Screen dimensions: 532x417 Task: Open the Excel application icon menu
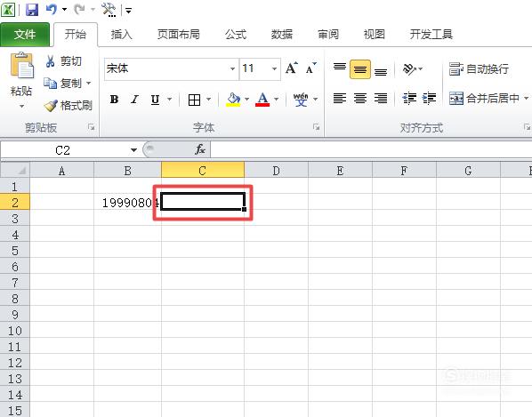[x=8, y=10]
